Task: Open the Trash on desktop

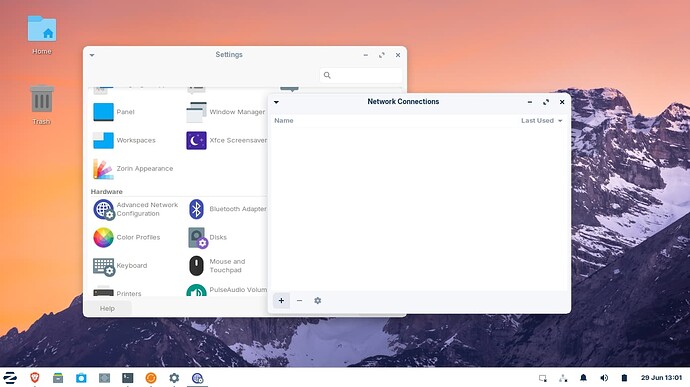Action: (x=42, y=105)
